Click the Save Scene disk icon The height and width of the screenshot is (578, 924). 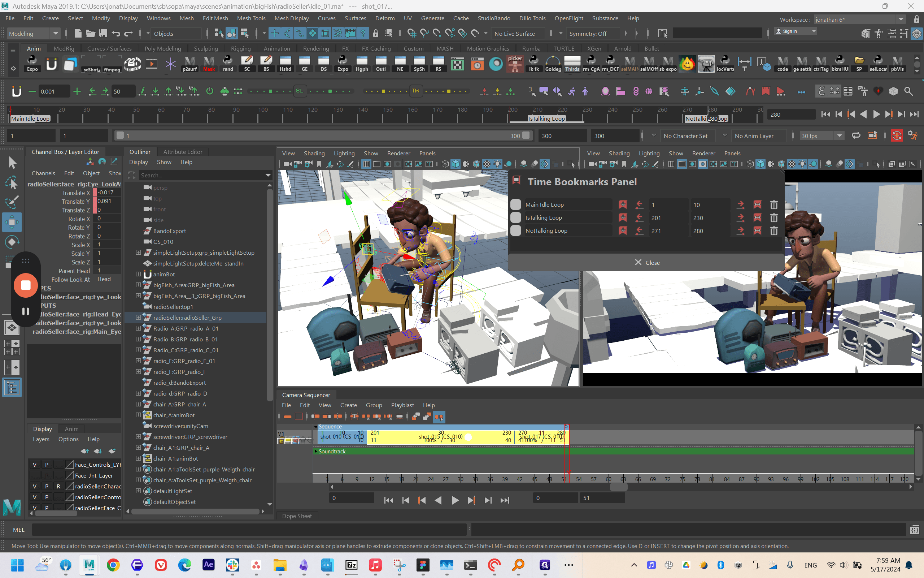point(103,34)
